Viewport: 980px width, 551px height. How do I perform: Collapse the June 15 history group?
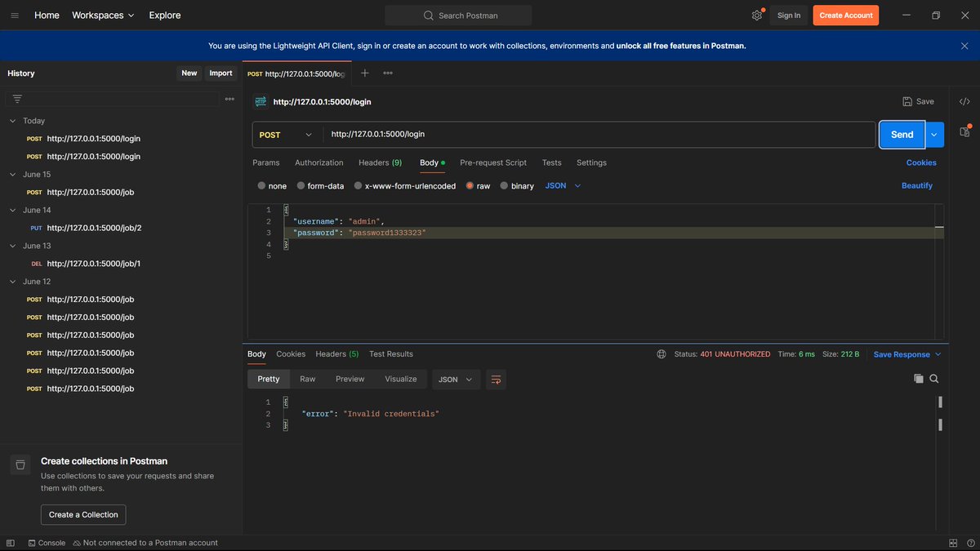pos(12,175)
